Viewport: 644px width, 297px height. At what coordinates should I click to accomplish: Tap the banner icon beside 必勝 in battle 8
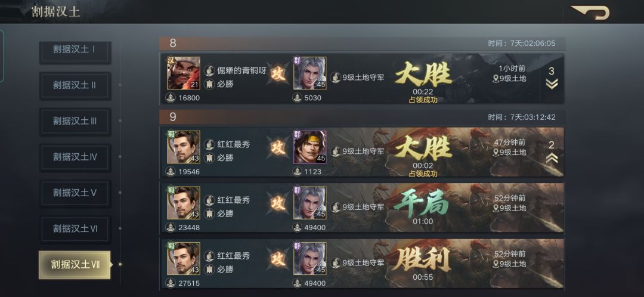click(209, 84)
